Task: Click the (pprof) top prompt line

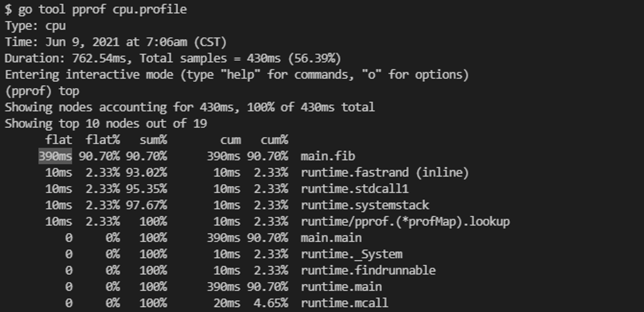Action: 42,91
